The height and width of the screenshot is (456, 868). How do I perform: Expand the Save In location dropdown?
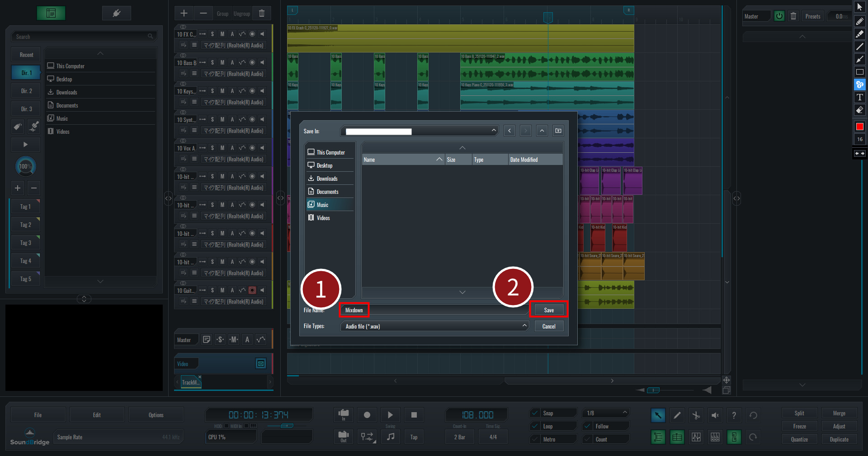tap(494, 131)
